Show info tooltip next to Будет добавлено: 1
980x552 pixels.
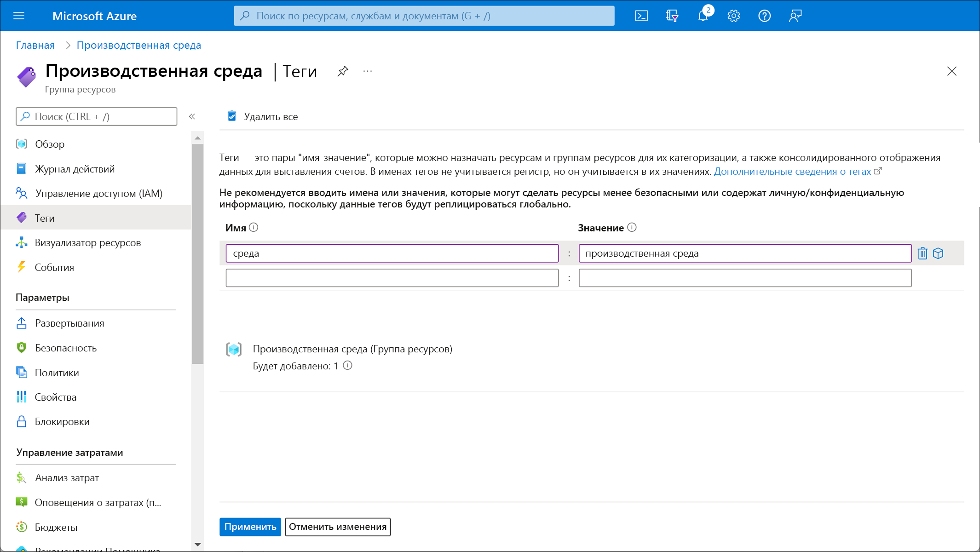348,366
